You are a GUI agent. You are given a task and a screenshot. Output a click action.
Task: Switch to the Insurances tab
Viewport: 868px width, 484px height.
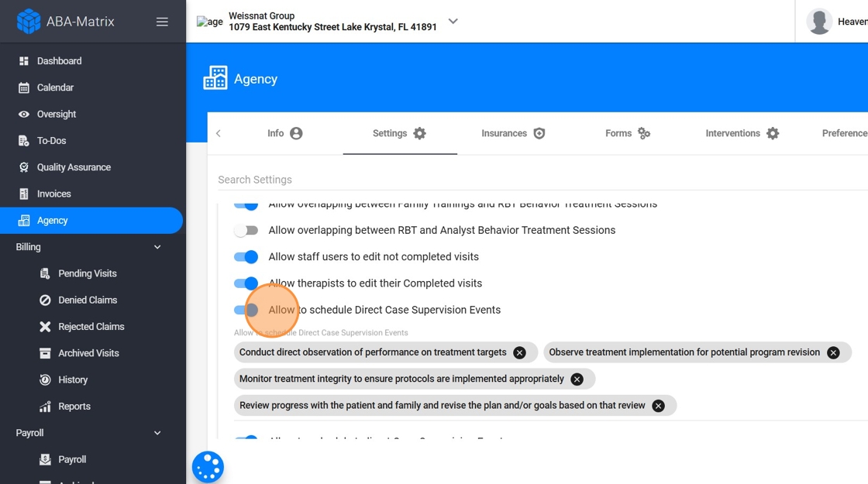click(x=514, y=133)
